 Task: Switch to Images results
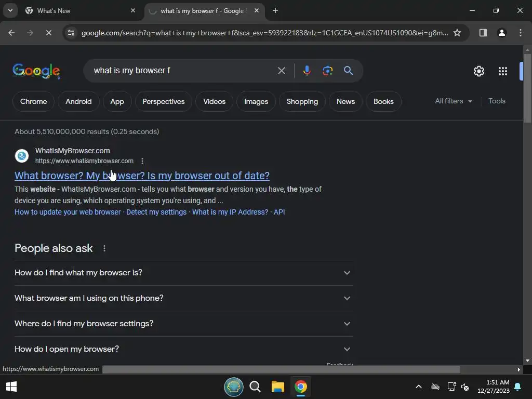point(256,101)
